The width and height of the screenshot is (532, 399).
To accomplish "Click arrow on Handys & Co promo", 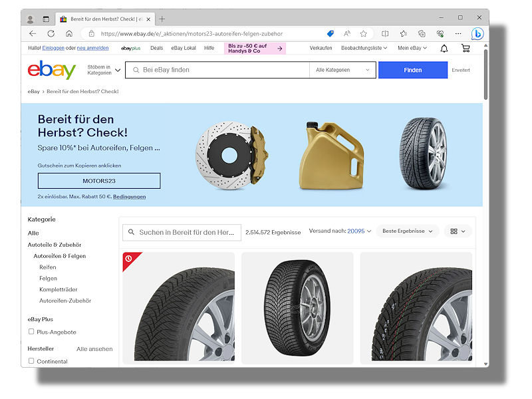I will pyautogui.click(x=279, y=49).
